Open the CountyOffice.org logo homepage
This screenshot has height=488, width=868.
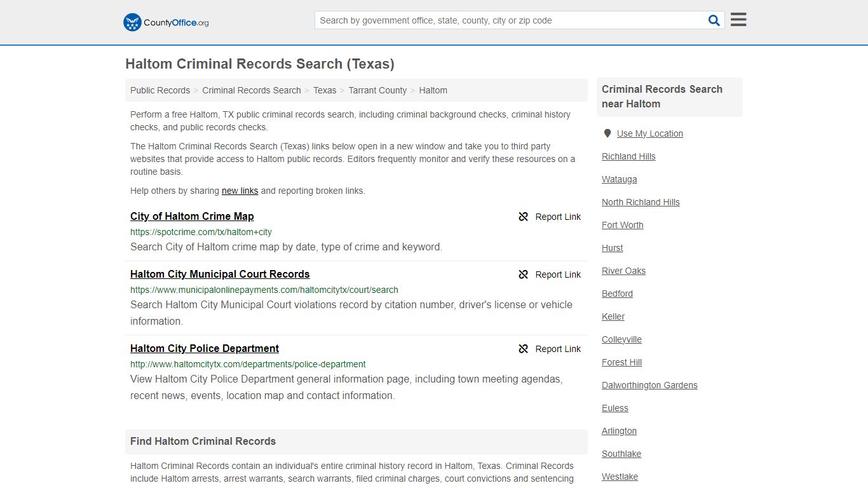point(166,22)
